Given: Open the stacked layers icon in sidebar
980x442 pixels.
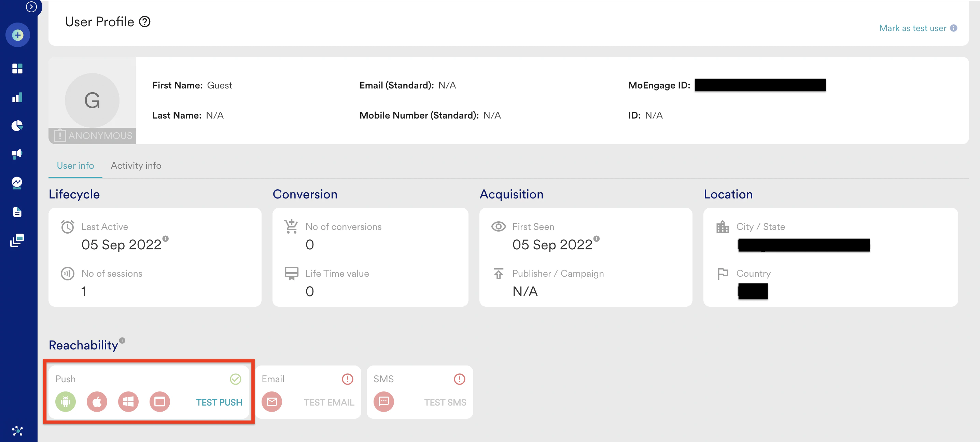Looking at the screenshot, I should 17,240.
